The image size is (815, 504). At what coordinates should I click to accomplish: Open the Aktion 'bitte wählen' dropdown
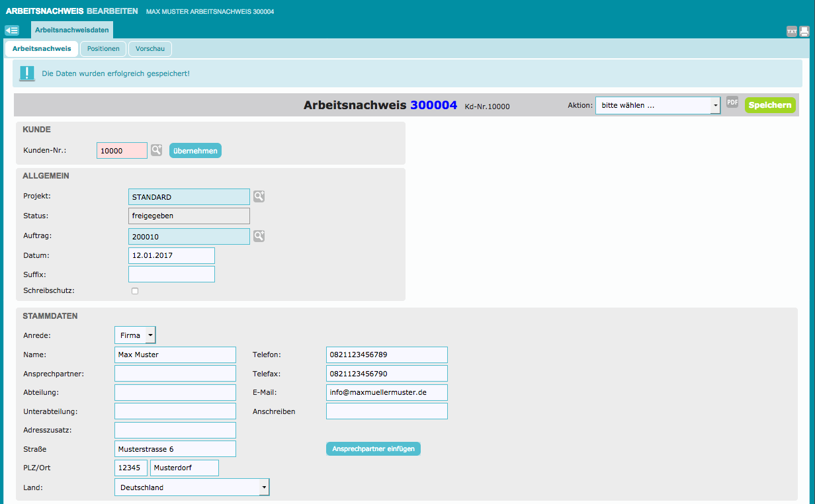click(658, 106)
